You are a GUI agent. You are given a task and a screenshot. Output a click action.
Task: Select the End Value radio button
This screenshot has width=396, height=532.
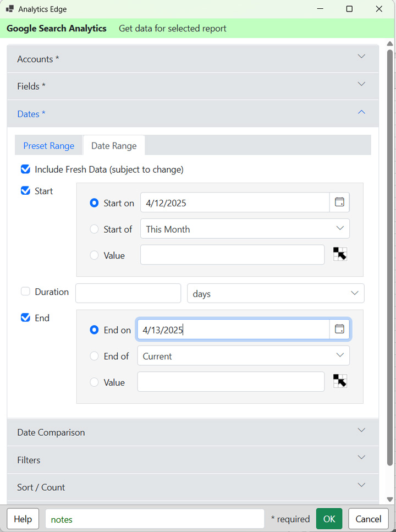point(94,382)
